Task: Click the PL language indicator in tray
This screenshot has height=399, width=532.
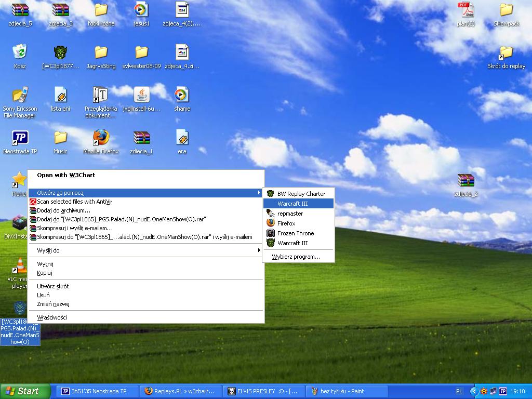Action: click(459, 391)
